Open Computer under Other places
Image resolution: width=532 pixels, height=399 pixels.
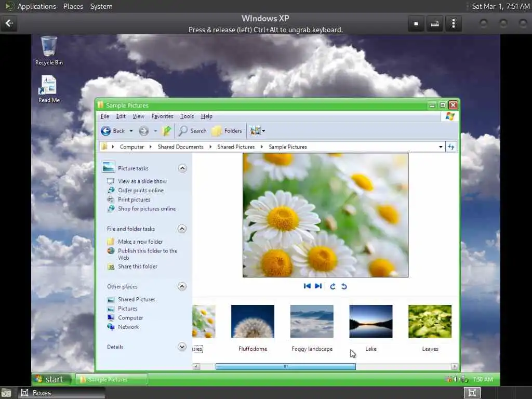[x=130, y=317]
